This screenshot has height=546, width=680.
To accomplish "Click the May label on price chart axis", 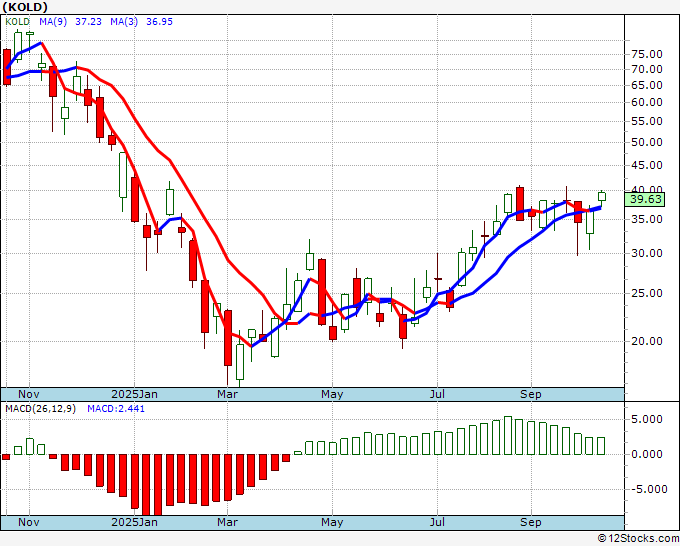I will click(x=332, y=394).
